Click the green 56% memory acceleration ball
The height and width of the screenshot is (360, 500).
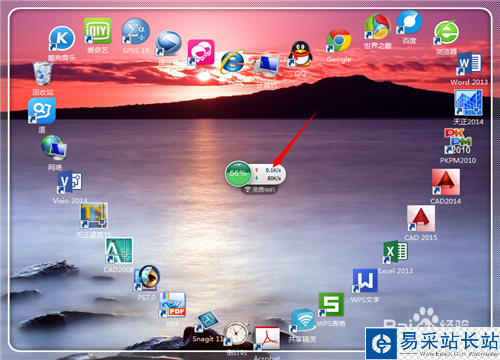238,173
